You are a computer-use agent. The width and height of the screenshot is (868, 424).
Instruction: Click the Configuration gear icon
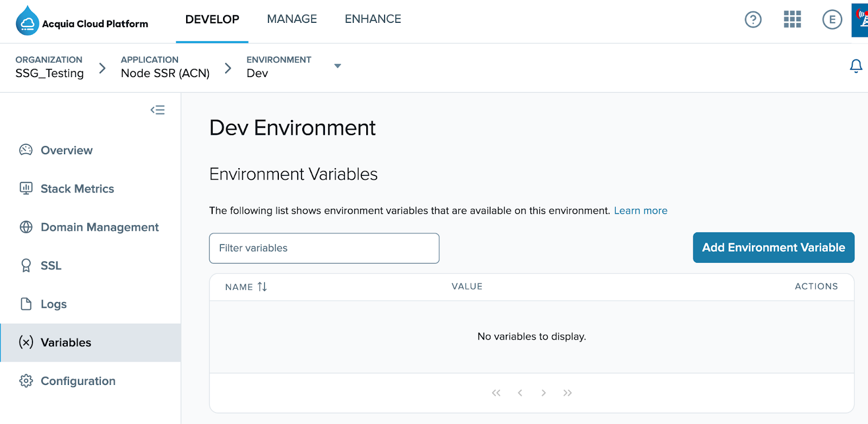point(26,381)
